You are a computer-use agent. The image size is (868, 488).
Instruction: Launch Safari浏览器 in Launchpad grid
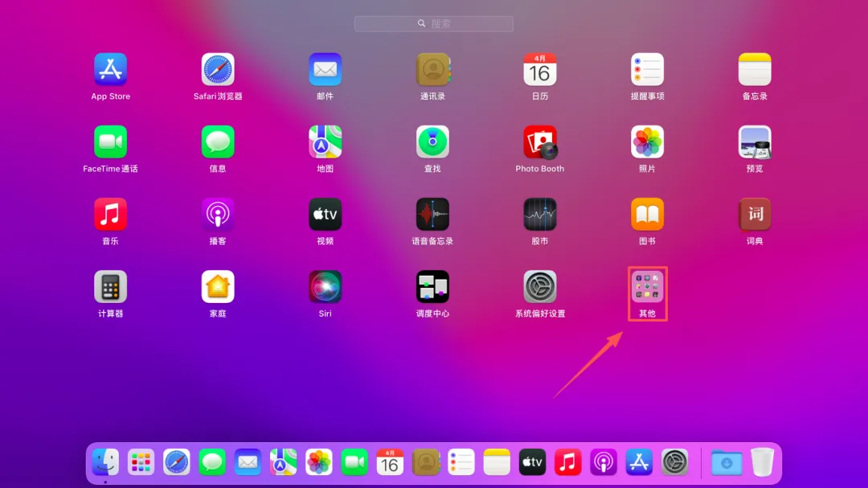pyautogui.click(x=218, y=70)
